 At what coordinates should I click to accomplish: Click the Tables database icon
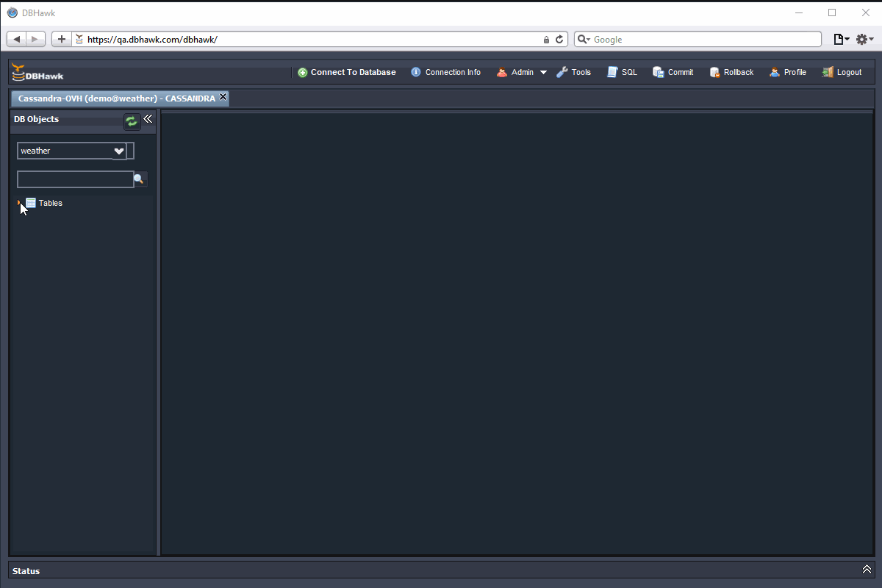30,203
